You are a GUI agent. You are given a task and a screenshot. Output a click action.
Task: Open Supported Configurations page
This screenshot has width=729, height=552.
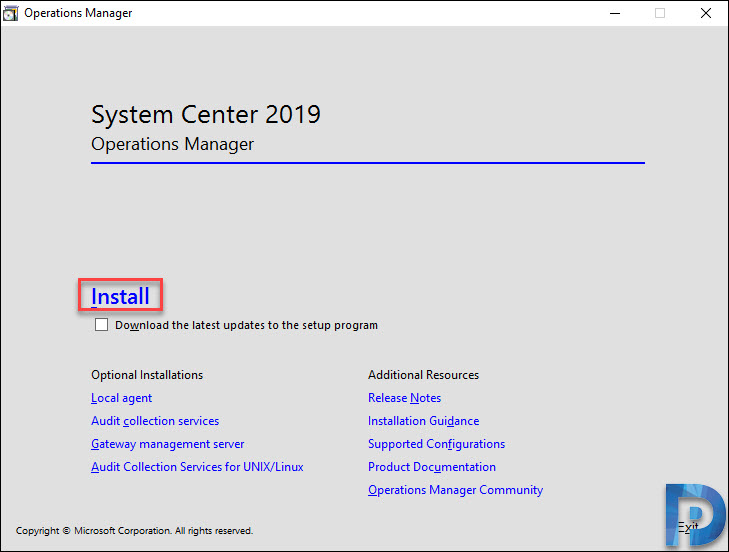[x=436, y=444]
